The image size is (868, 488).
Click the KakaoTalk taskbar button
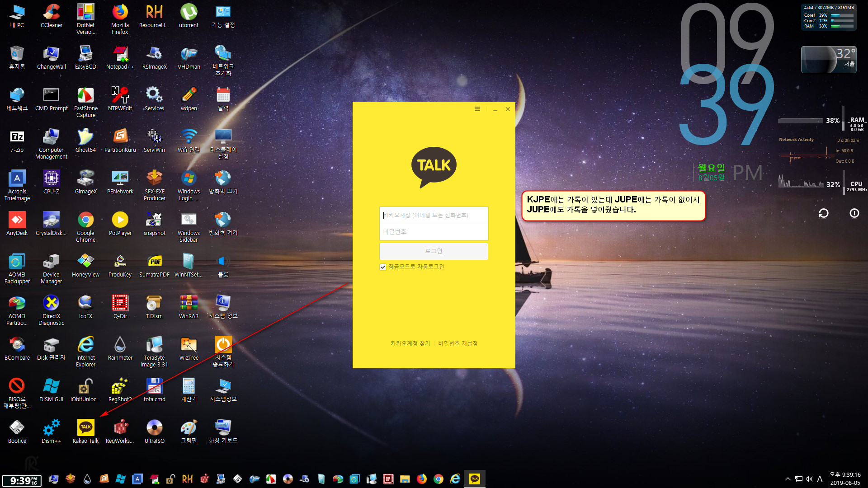tap(475, 479)
